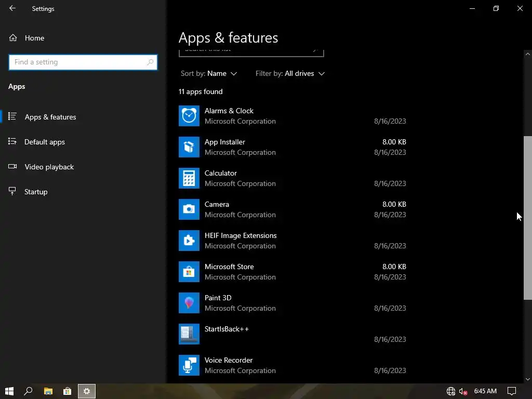Click in the Find a setting field
The width and height of the screenshot is (532, 399).
83,62
